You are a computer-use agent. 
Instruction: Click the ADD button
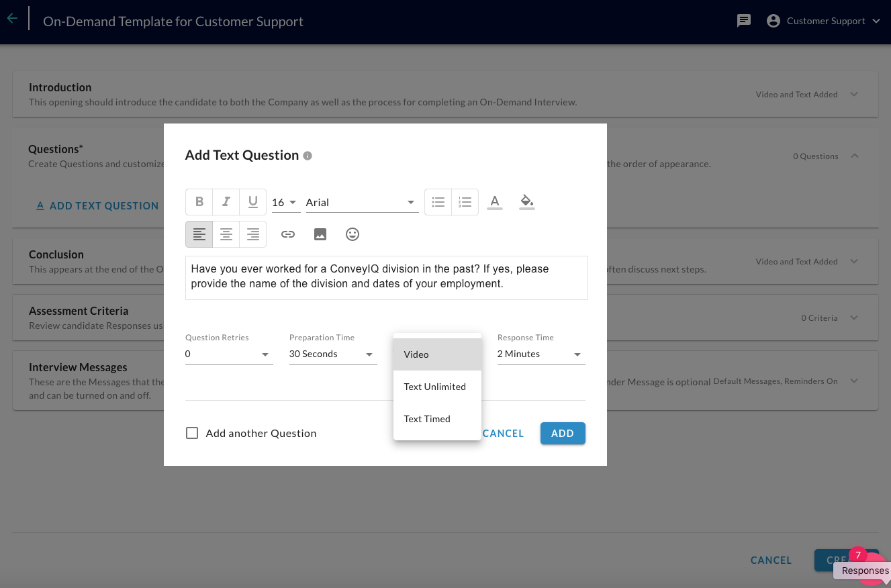click(563, 434)
